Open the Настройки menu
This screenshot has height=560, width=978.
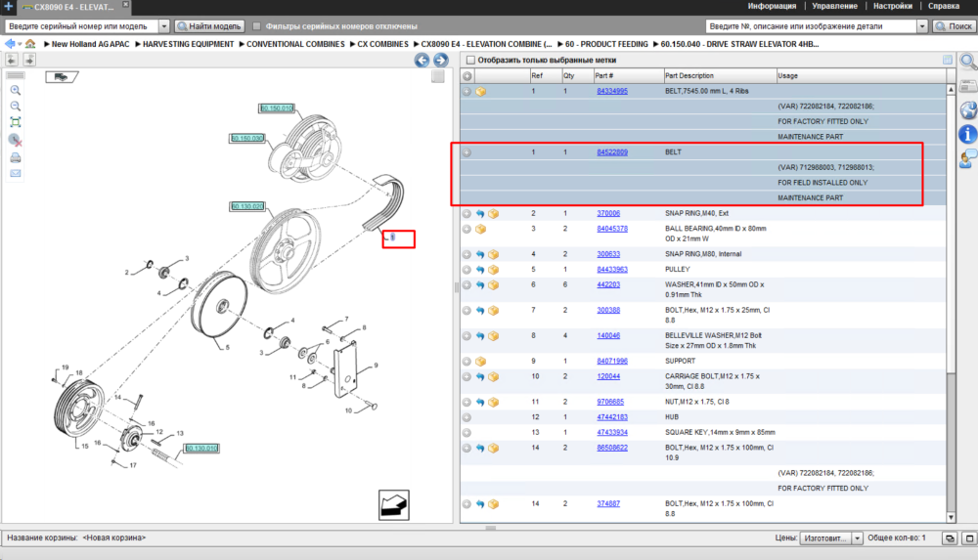[893, 6]
